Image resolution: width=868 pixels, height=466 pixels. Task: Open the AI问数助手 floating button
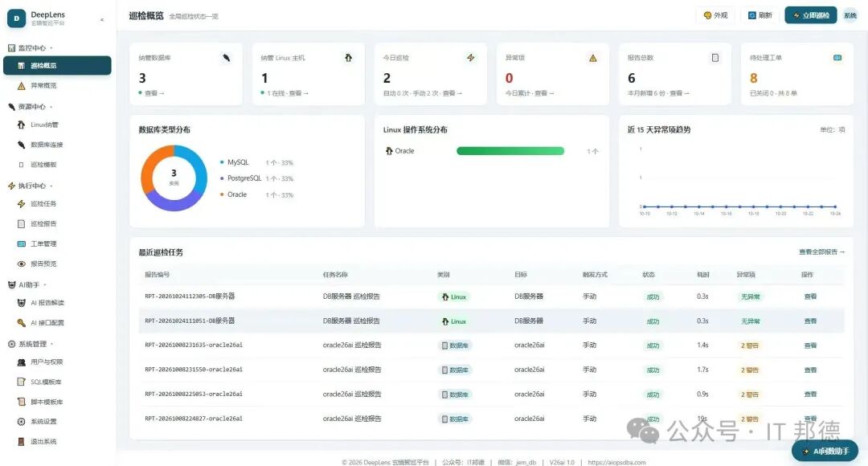(x=825, y=451)
